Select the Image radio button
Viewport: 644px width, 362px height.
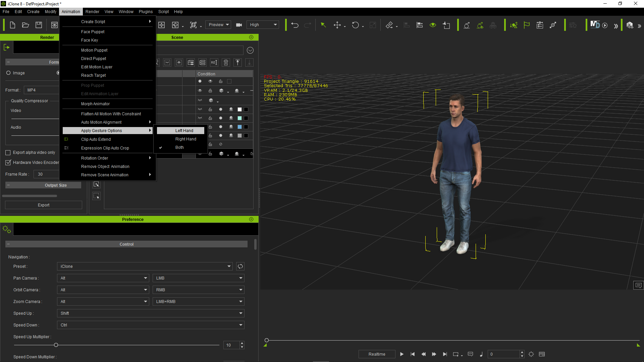(8, 73)
